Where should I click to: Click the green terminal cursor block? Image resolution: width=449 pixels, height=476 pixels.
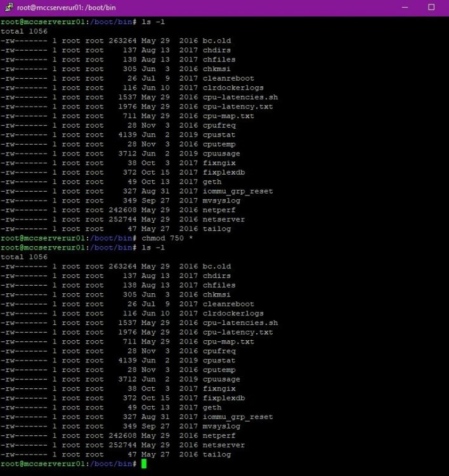(144, 463)
